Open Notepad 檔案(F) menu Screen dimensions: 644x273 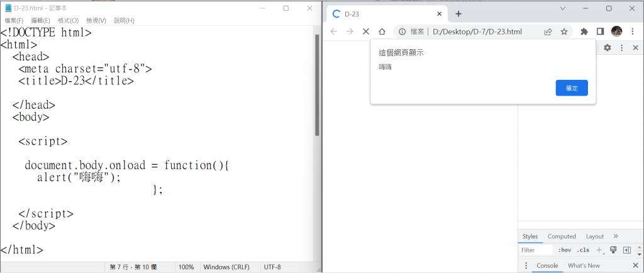(x=14, y=21)
